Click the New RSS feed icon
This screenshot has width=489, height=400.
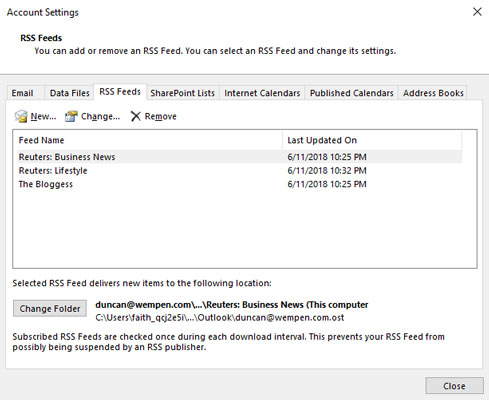21,116
